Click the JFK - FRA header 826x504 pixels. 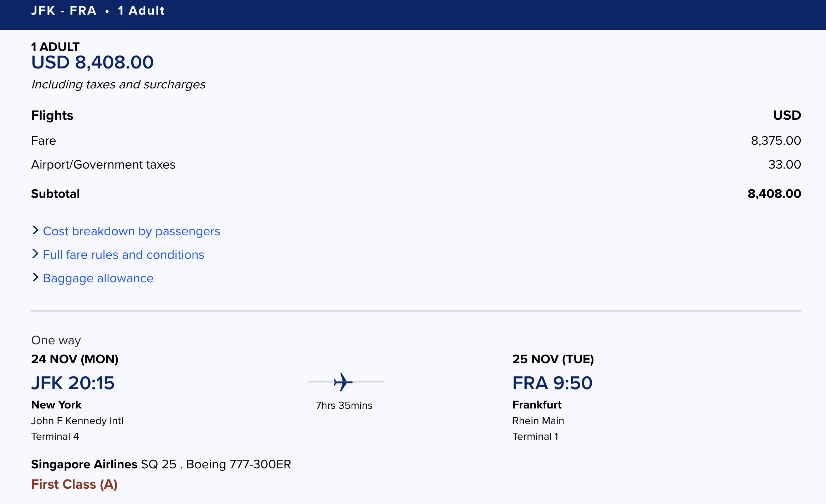pos(63,11)
